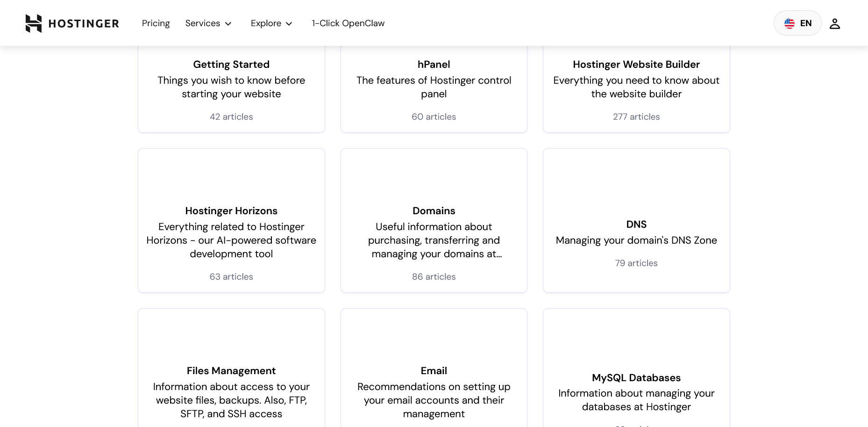Click the '63 articles' count
This screenshot has width=868, height=427.
tap(231, 277)
